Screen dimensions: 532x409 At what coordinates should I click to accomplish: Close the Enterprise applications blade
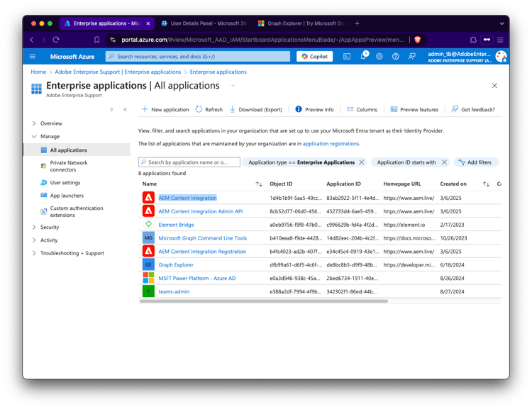(x=494, y=86)
